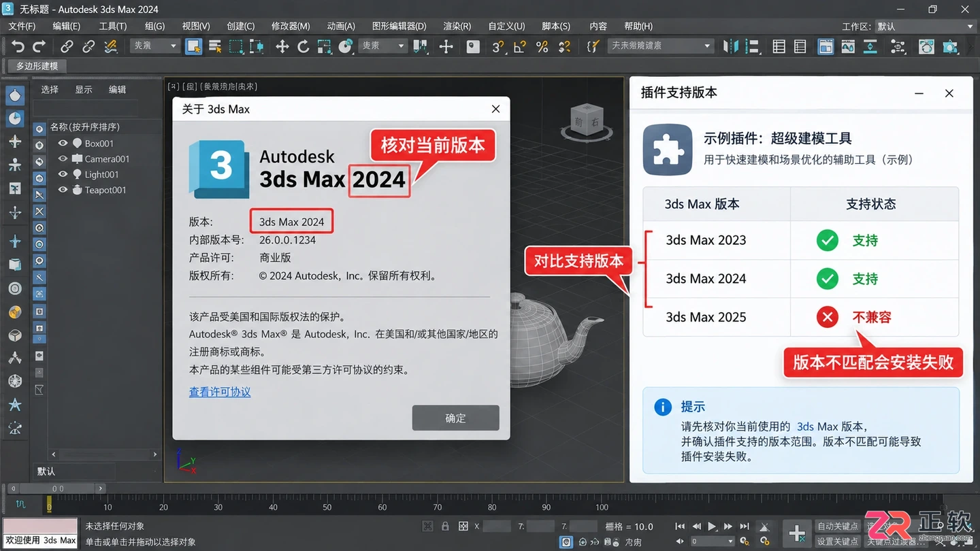Click the scene explorer search field
This screenshot has width=980, height=551.
point(85,108)
